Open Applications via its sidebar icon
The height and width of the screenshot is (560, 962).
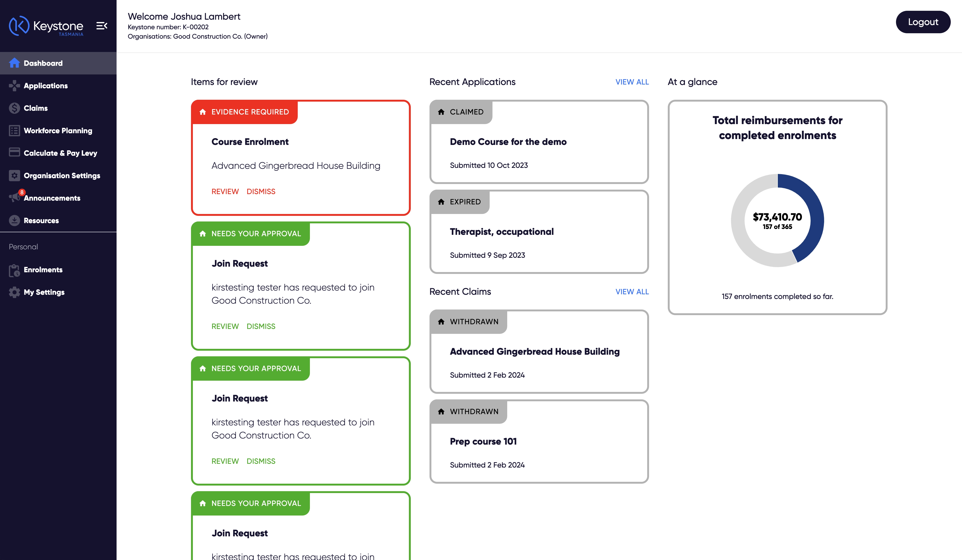click(x=14, y=85)
